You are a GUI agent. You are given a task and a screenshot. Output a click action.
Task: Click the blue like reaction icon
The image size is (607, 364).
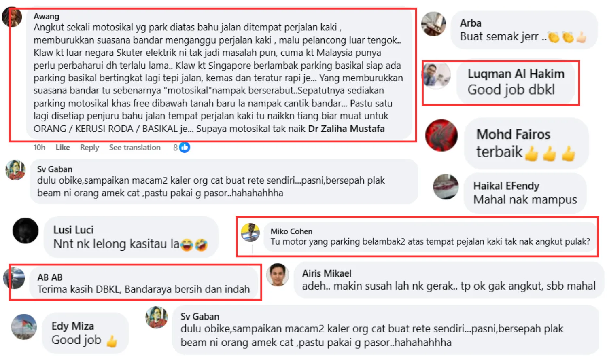pyautogui.click(x=185, y=148)
